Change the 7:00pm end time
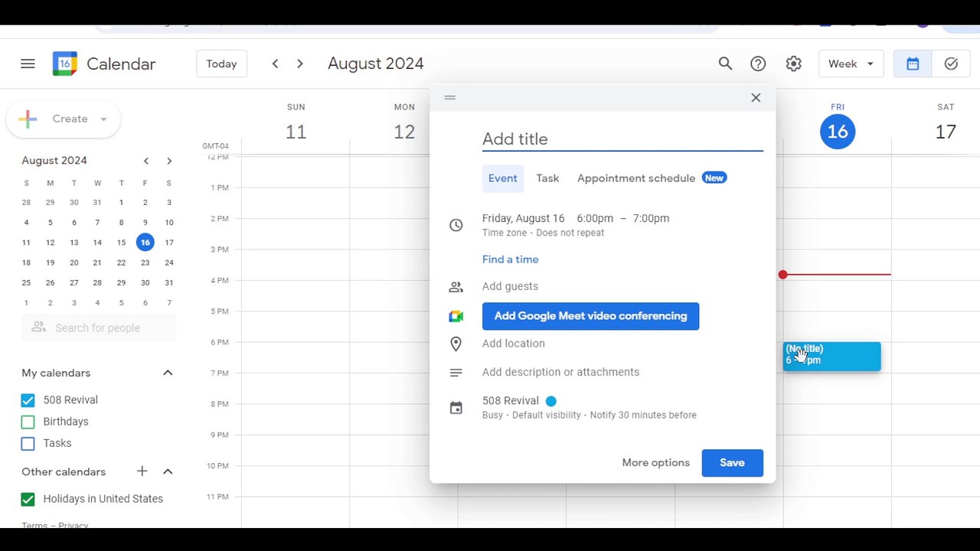 point(651,218)
